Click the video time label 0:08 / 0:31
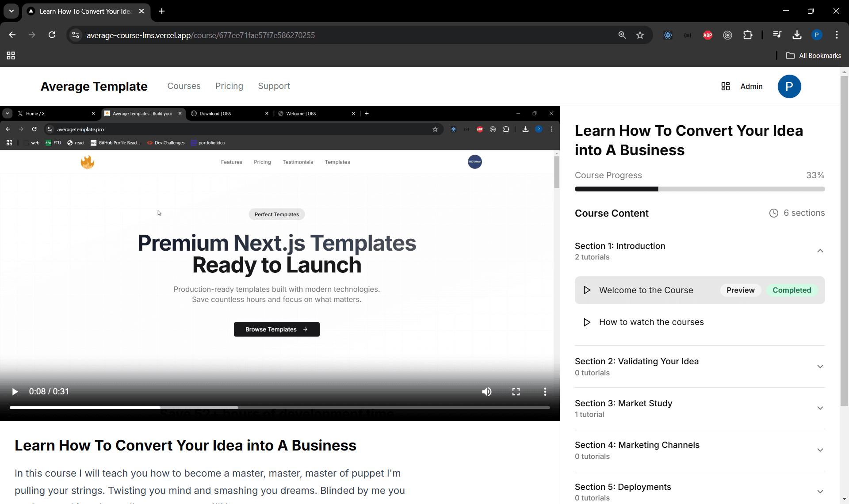The height and width of the screenshot is (504, 849). coord(49,391)
